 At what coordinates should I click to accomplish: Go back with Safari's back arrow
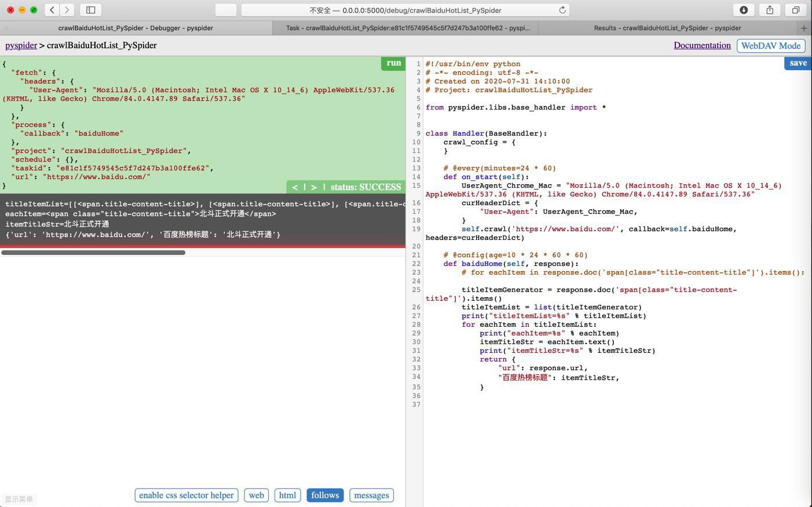coord(52,10)
